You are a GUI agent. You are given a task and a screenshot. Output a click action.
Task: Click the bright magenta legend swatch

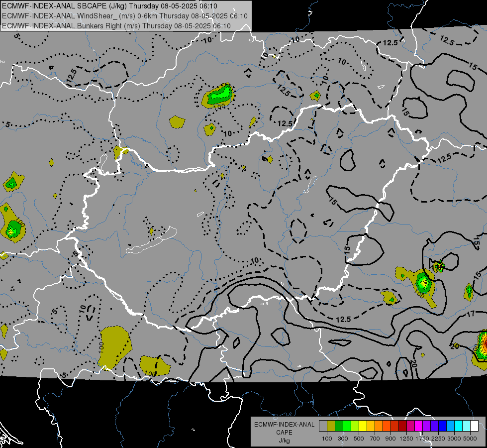(419, 426)
